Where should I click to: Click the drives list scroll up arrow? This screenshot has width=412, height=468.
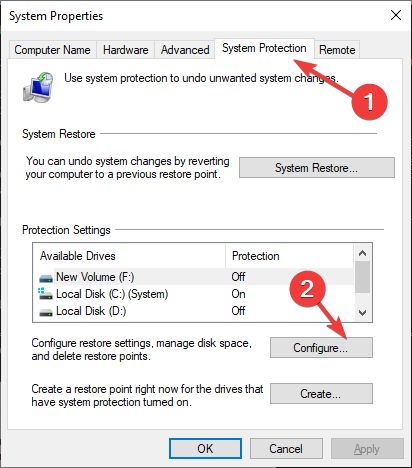coord(362,253)
